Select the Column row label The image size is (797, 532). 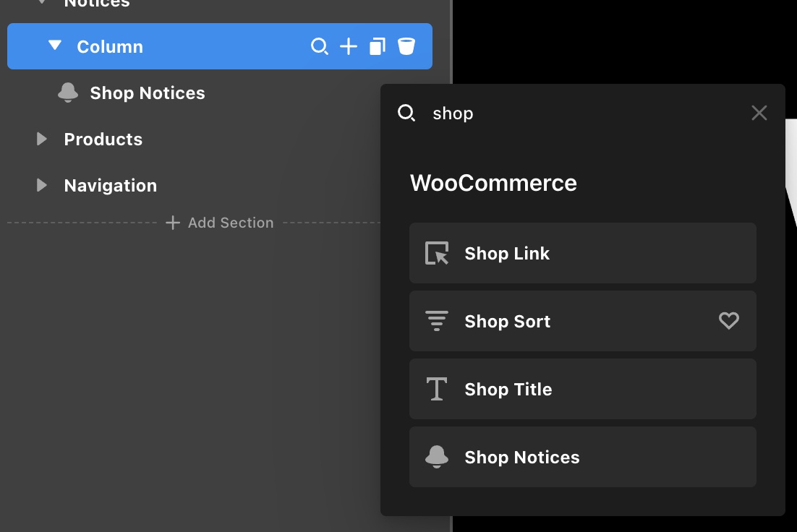110,47
